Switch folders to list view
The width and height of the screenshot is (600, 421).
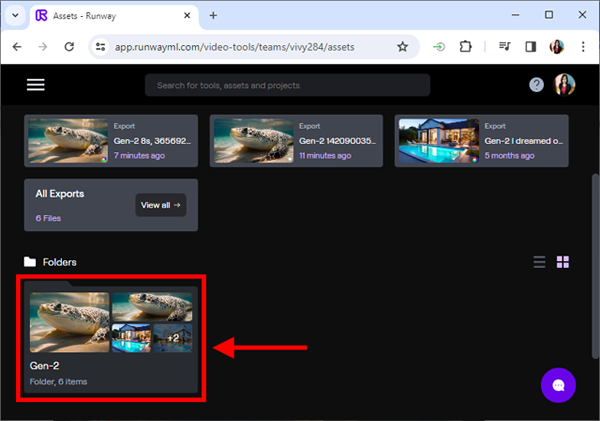[540, 262]
